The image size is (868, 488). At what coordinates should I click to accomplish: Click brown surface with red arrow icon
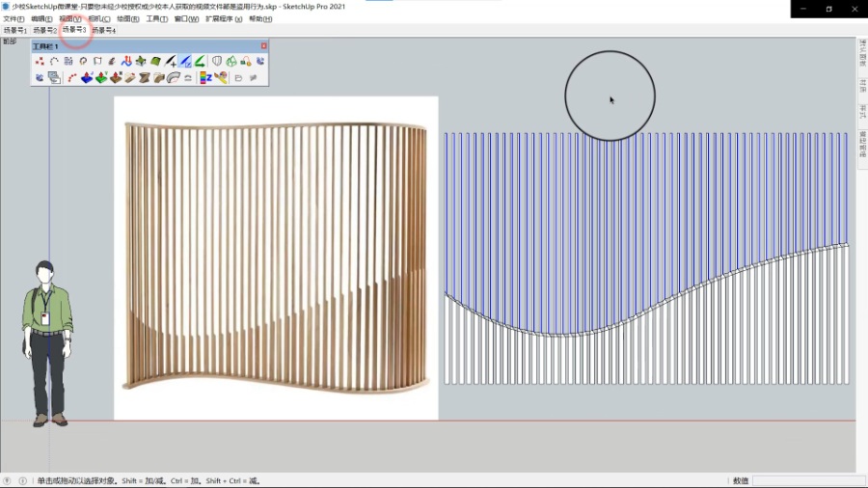coord(116,78)
